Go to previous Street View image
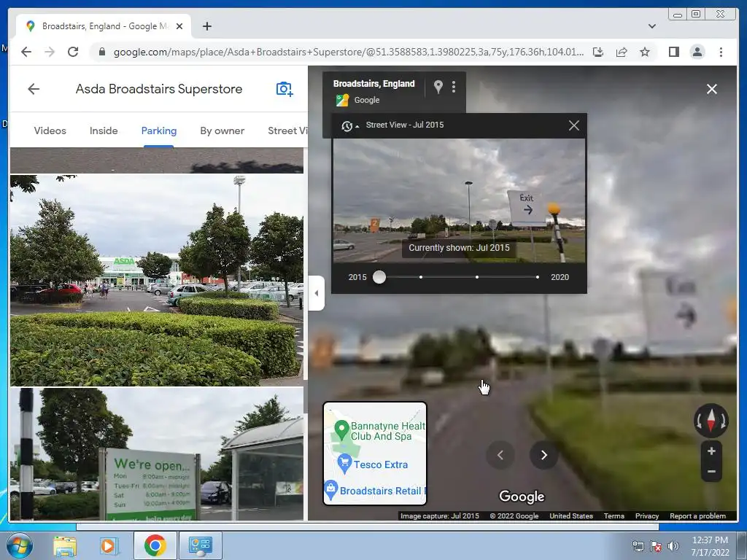747x560 pixels. coord(500,455)
